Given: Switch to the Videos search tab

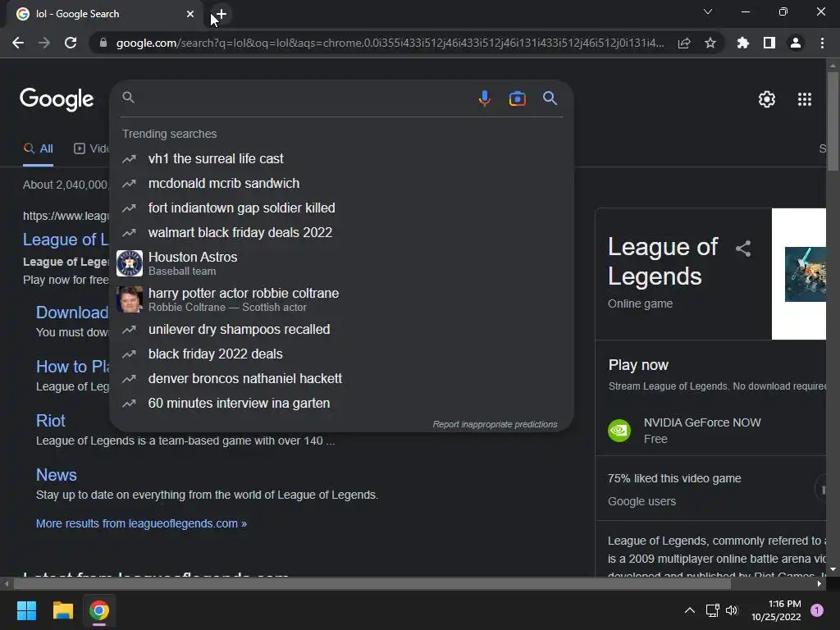Looking at the screenshot, I should point(91,149).
